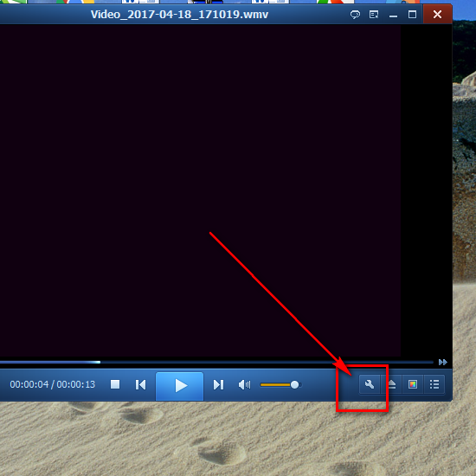This screenshot has width=476, height=476.
Task: Click the elapsed time 00:00:04 display
Action: [29, 384]
